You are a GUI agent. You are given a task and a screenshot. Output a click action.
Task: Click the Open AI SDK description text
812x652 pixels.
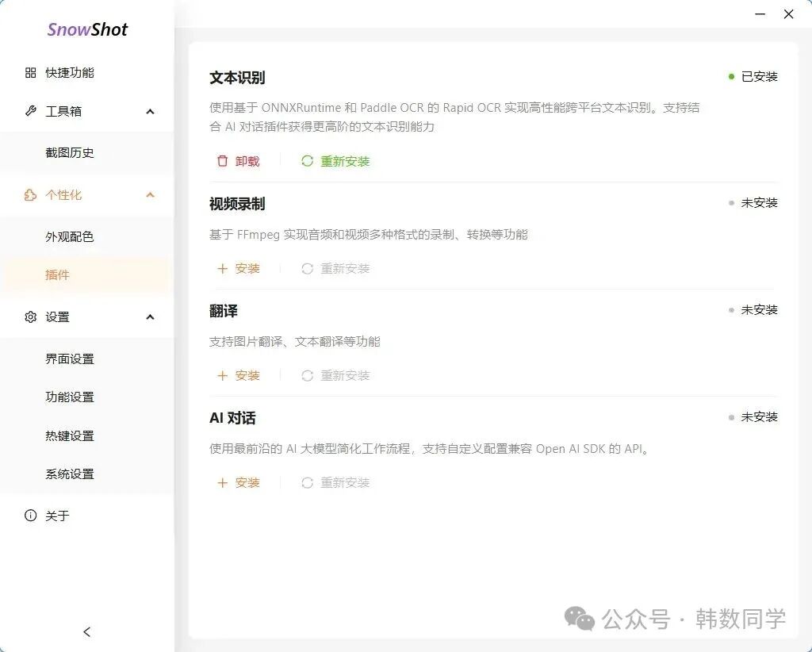click(429, 449)
